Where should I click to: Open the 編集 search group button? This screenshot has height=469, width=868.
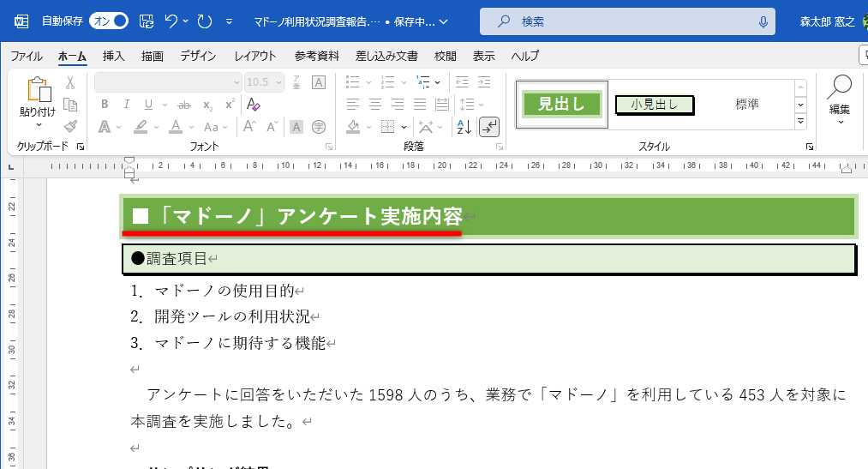click(x=839, y=99)
